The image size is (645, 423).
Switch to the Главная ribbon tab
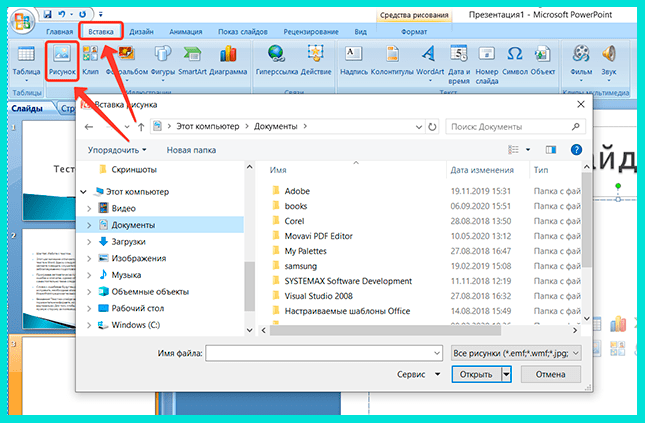60,32
